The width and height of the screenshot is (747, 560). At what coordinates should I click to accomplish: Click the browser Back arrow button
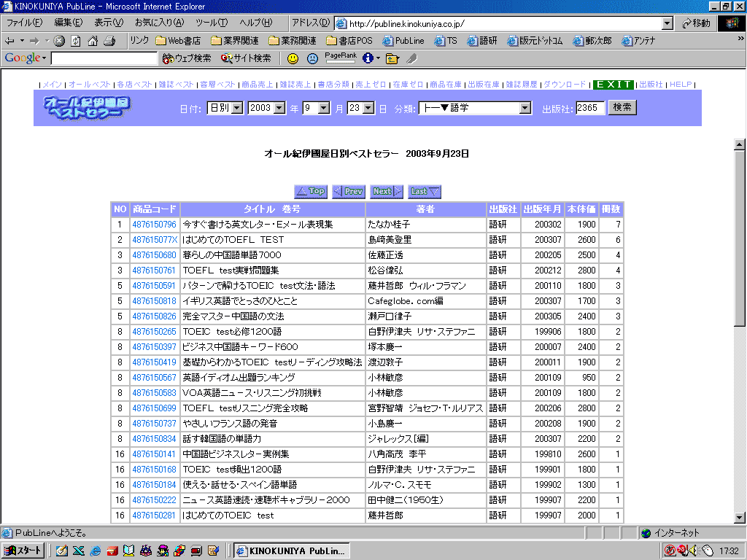click(9, 41)
